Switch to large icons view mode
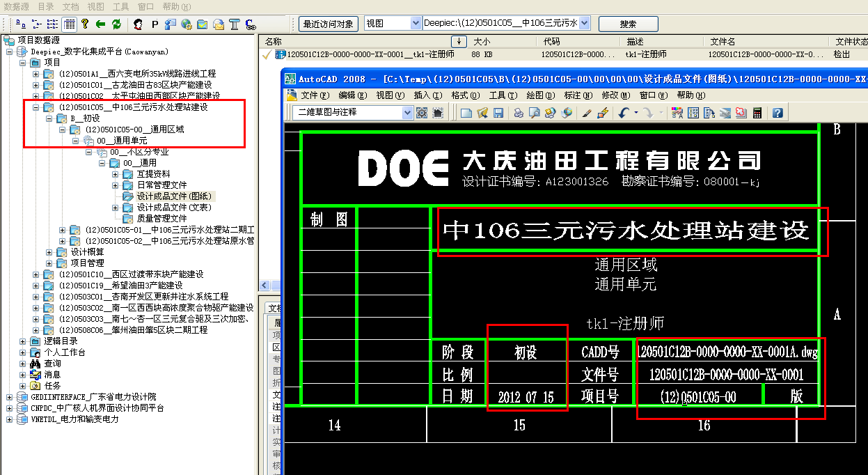 (21, 24)
